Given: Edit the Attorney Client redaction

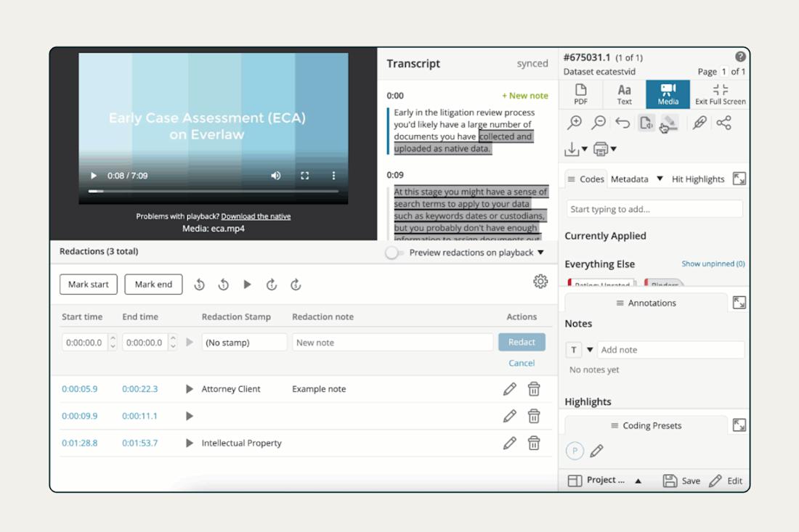Looking at the screenshot, I should (509, 389).
